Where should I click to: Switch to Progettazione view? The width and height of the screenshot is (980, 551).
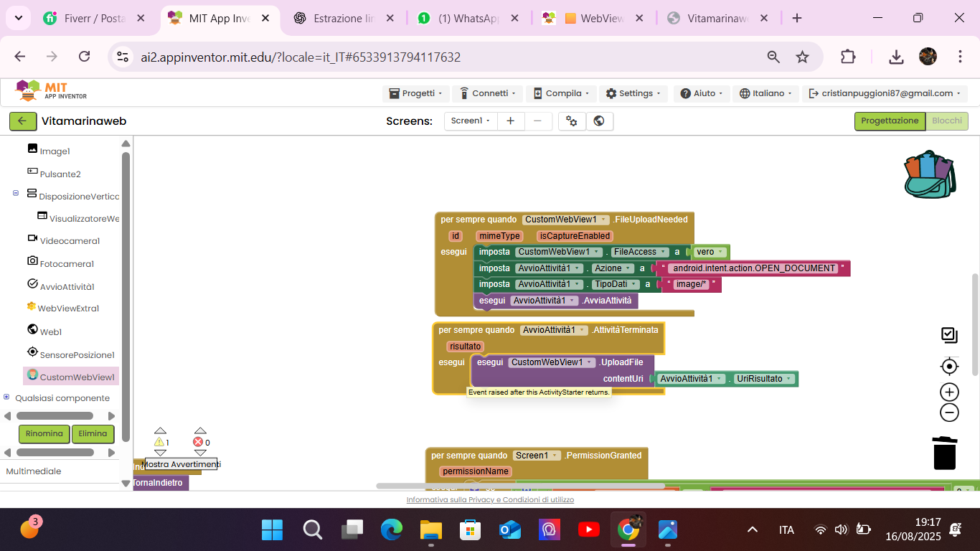(889, 121)
